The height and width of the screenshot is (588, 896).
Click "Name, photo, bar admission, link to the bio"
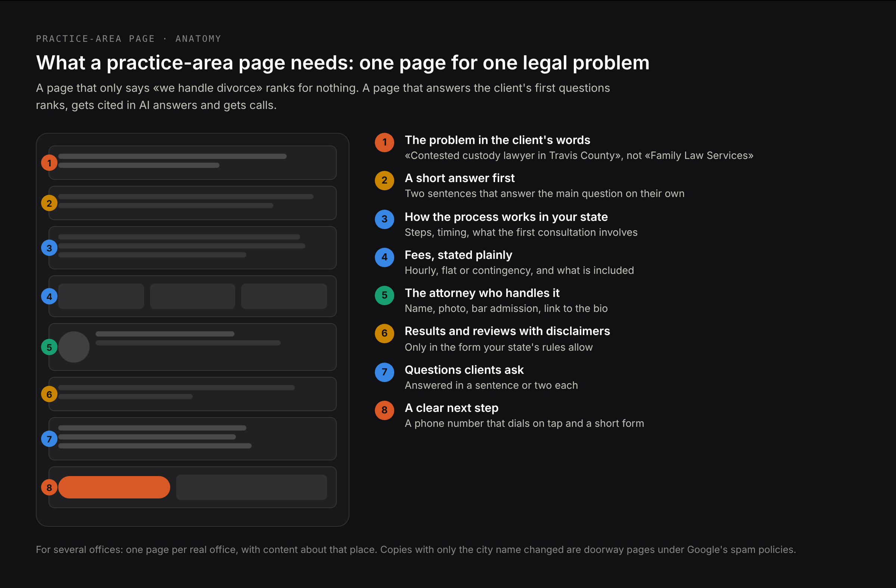click(x=506, y=309)
